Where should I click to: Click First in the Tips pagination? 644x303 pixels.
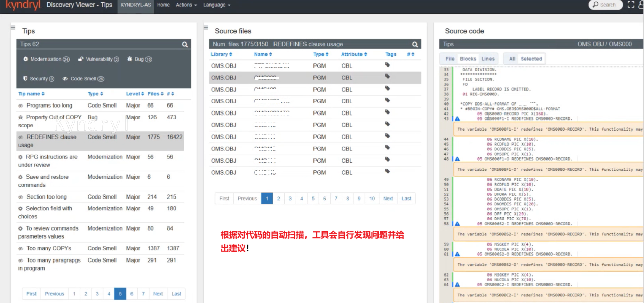pos(31,294)
